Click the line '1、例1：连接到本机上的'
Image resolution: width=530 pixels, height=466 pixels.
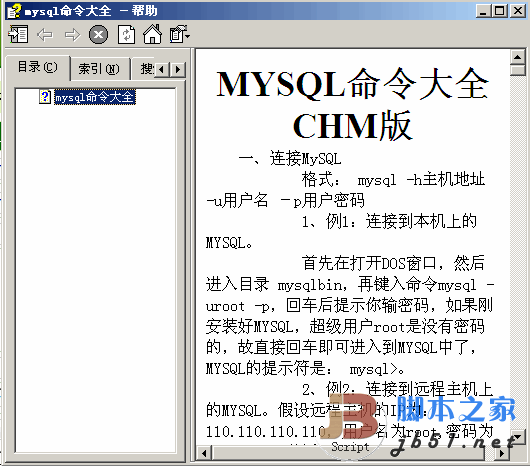389,222
